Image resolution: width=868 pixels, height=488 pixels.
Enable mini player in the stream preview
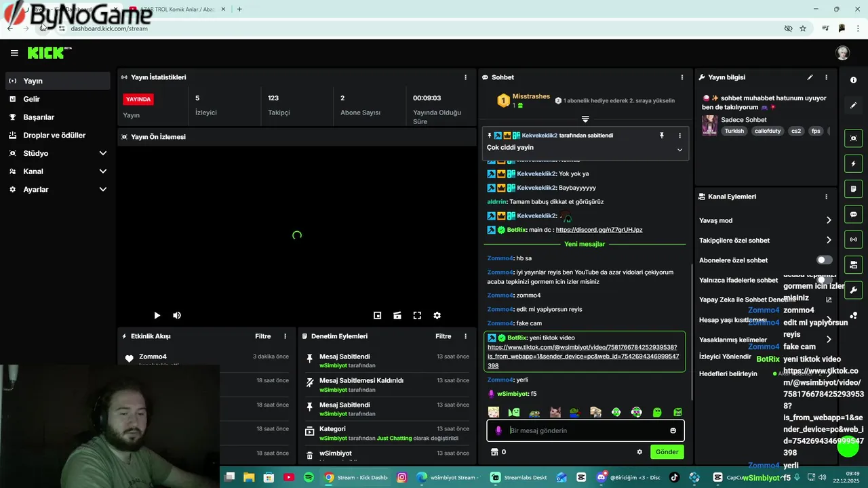(378, 315)
